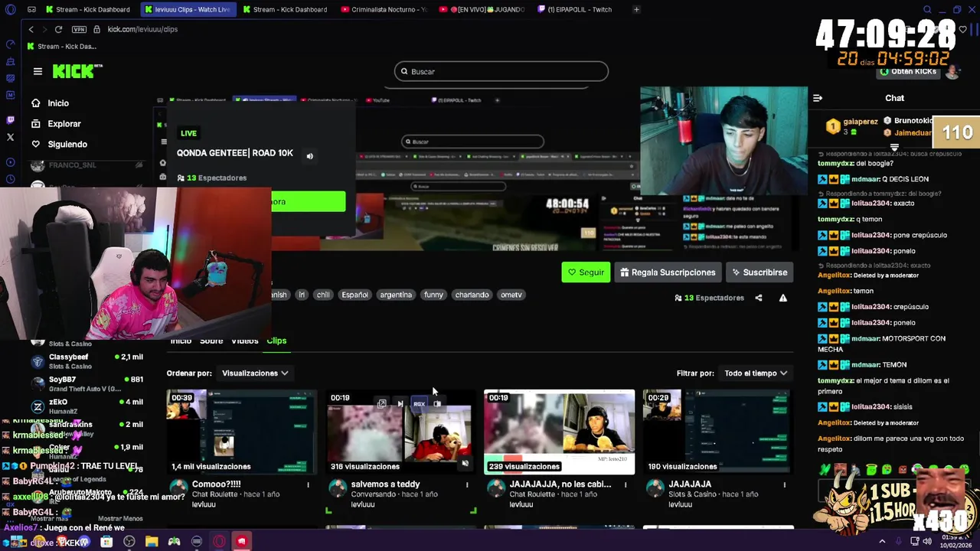Click the argentina tag

tap(396, 295)
